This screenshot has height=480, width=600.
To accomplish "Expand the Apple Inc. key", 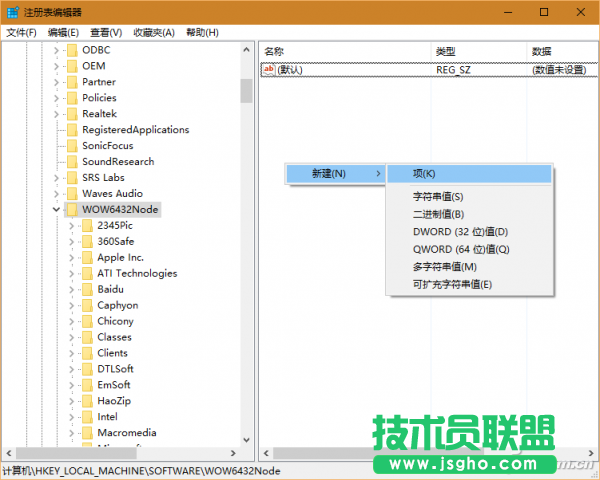I will tap(71, 257).
